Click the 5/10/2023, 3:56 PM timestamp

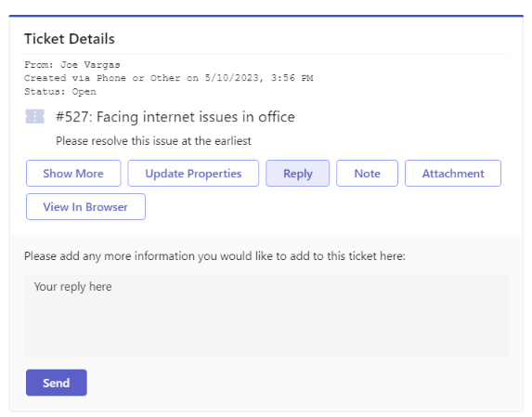click(259, 78)
